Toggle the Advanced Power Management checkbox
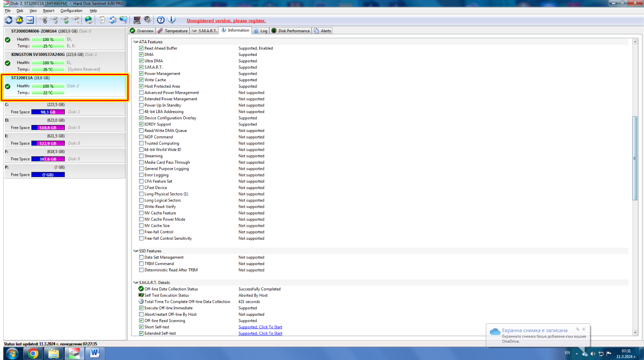Image resolution: width=644 pixels, height=360 pixels. 141,93
